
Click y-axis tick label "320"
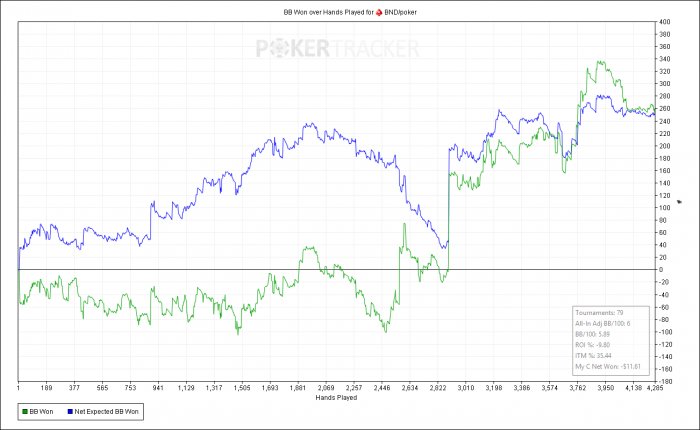665,71
